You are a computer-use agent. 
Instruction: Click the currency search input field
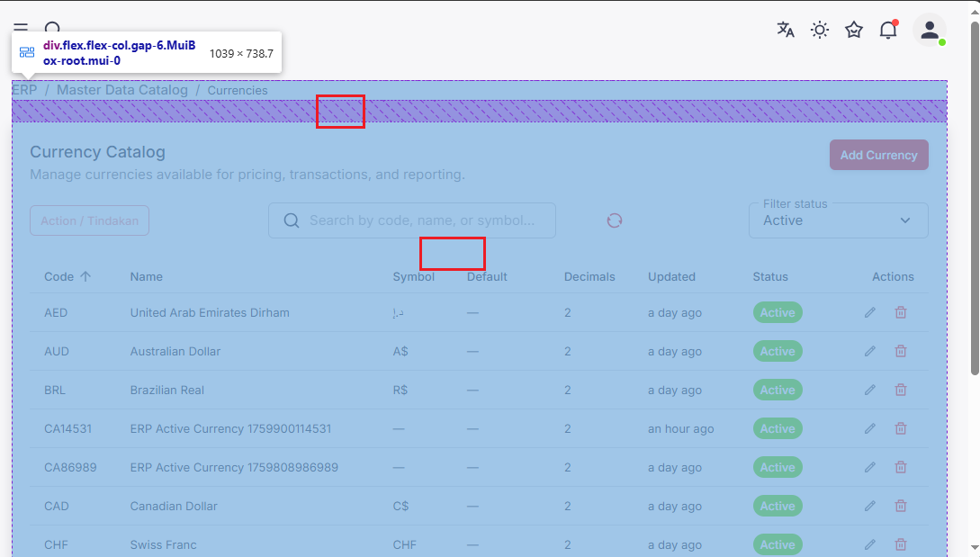421,220
